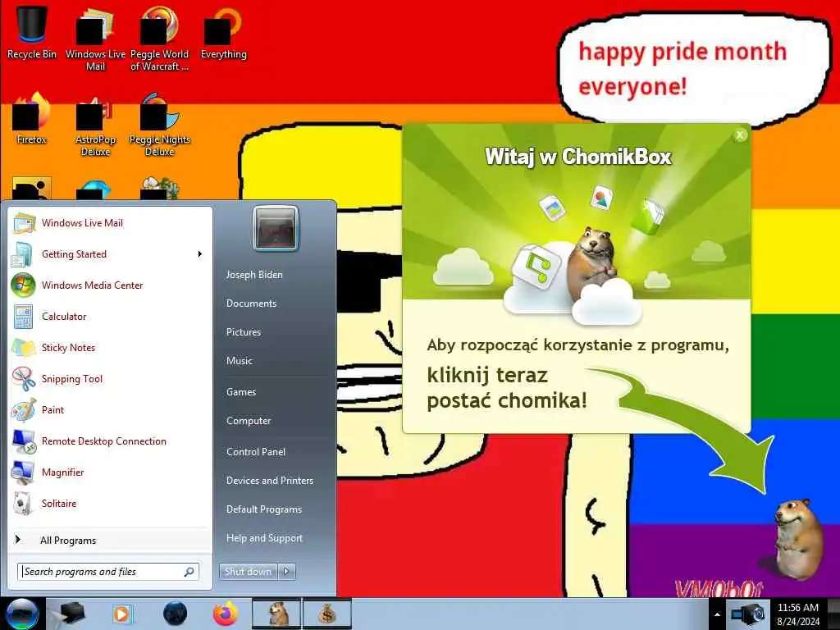This screenshot has height=630, width=840.
Task: Open the taskbar clock showing 11:56 AM
Action: (798, 614)
